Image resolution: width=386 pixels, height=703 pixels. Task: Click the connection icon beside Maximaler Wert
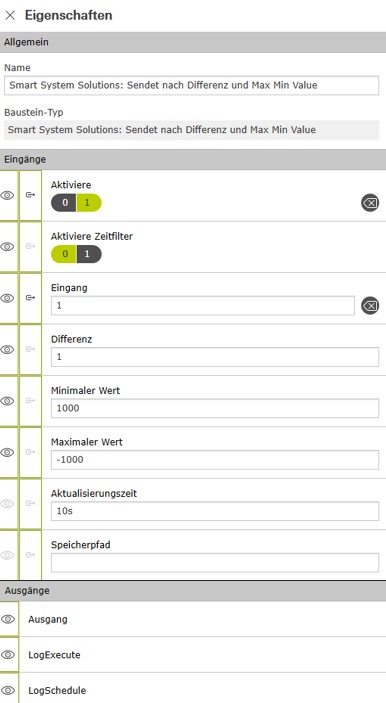point(30,452)
